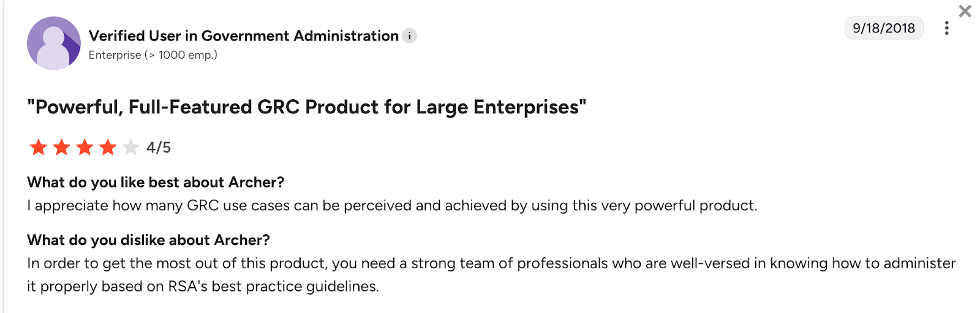Close the review with the X button
The width and height of the screenshot is (980, 313).
coord(965,11)
